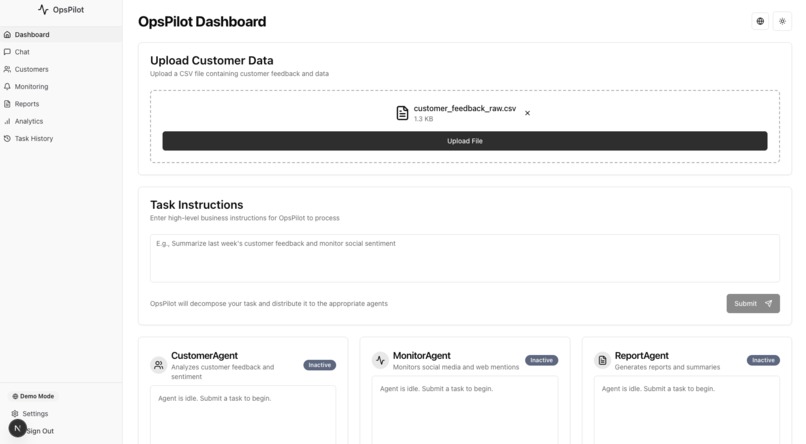
Task: Go to the Customers page
Action: pos(61,69)
